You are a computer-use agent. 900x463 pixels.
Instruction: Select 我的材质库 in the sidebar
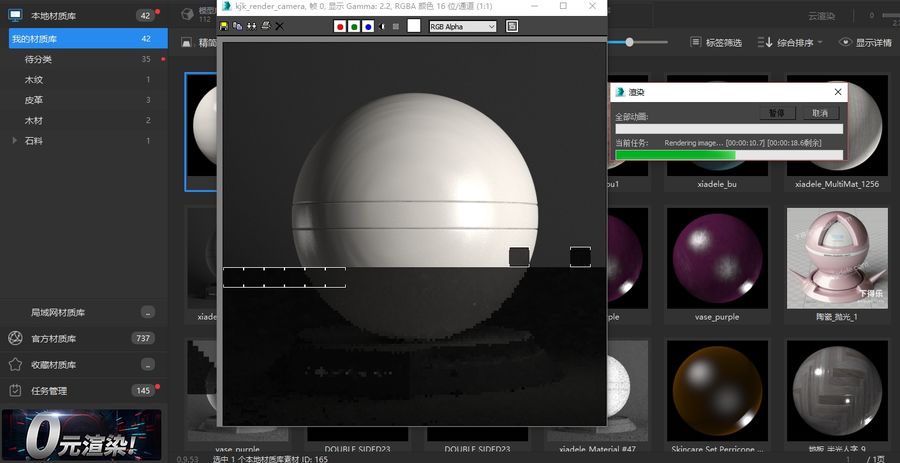[88, 38]
